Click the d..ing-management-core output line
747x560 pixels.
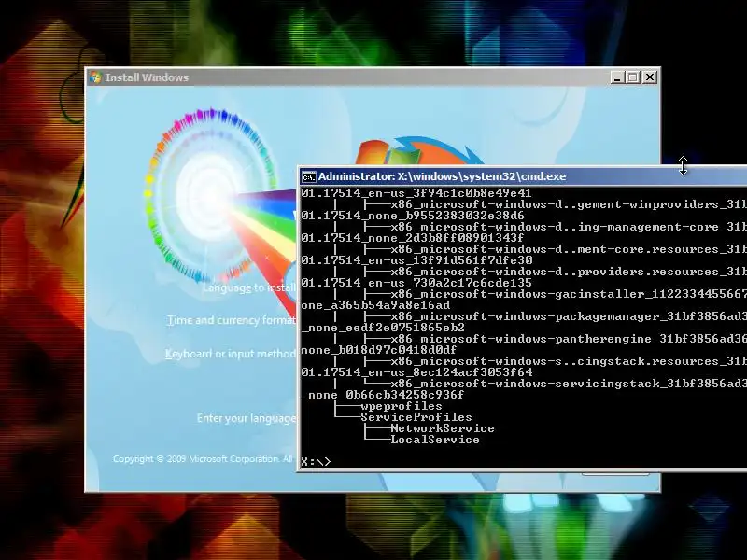pyautogui.click(x=569, y=227)
